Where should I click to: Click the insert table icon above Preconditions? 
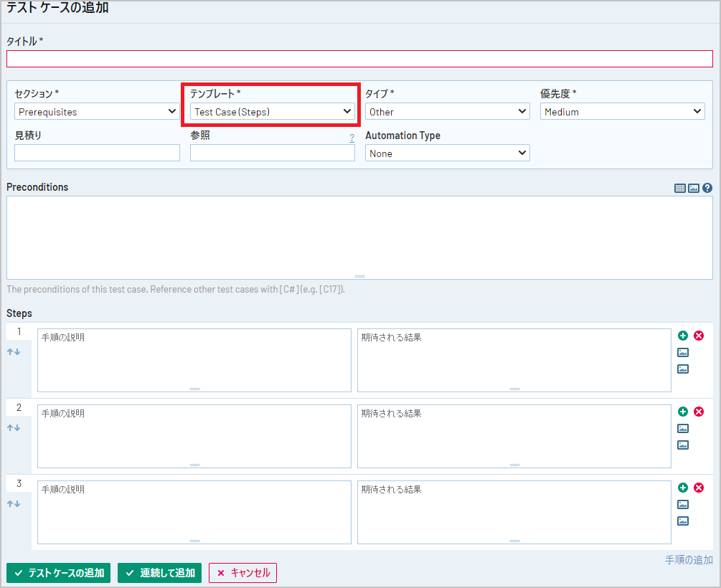tap(679, 188)
